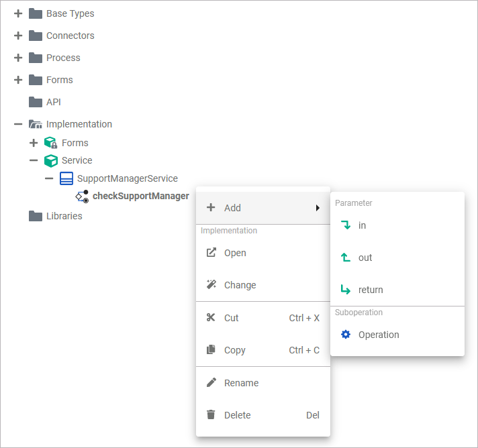This screenshot has height=448, width=478.
Task: Select the Connectors tree label
Action: (x=70, y=36)
